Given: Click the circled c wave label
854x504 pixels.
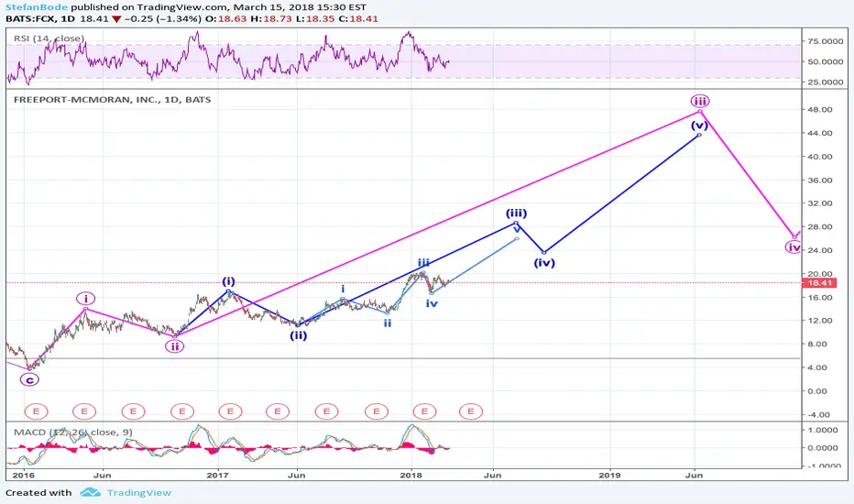Looking at the screenshot, I should pos(29,379).
